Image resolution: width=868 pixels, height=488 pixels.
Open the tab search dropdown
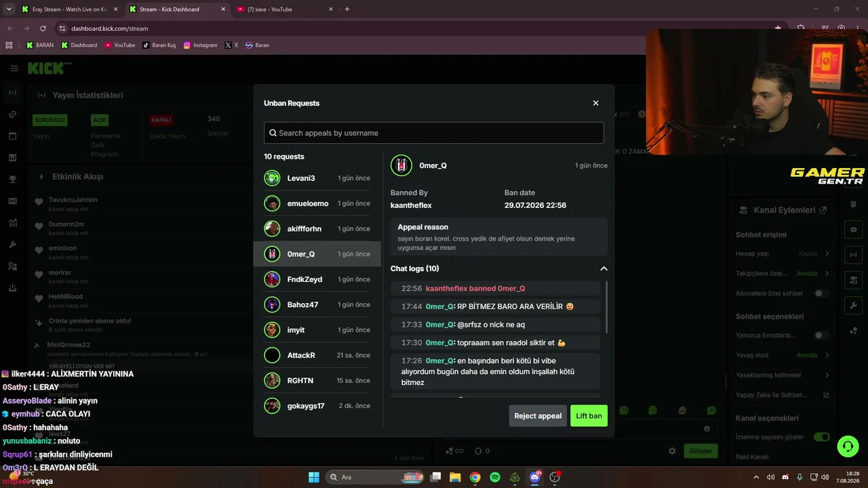pos(9,9)
